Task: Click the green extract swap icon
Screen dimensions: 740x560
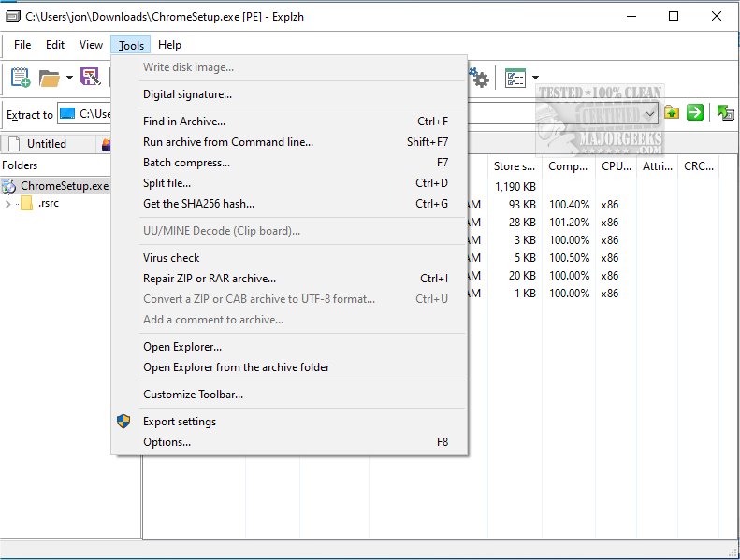Action: tap(725, 112)
